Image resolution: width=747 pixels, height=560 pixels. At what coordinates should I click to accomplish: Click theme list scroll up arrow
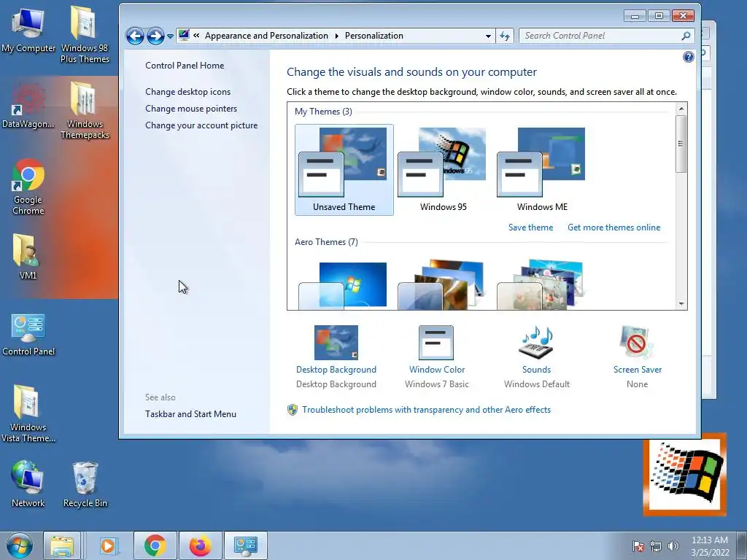[x=681, y=109]
